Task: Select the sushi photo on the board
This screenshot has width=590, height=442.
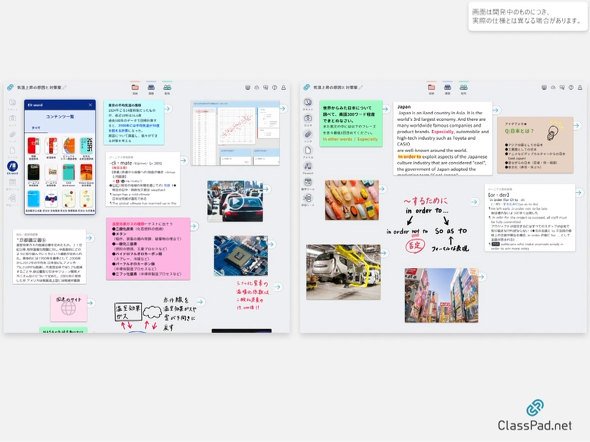Action: tap(352, 199)
